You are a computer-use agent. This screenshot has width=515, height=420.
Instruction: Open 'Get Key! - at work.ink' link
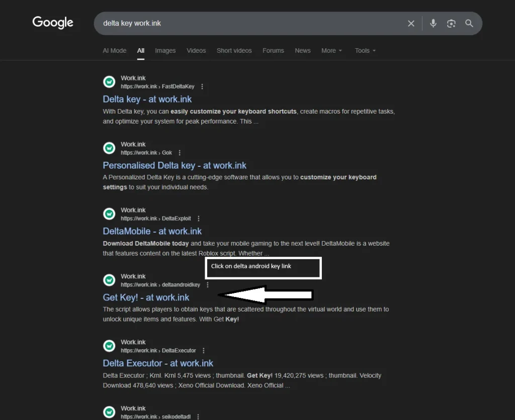(146, 297)
